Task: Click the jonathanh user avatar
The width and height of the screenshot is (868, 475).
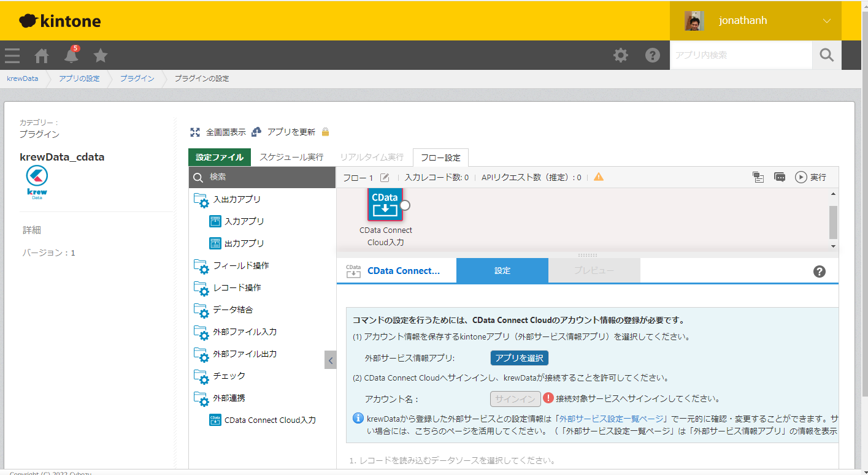Action: (x=694, y=21)
